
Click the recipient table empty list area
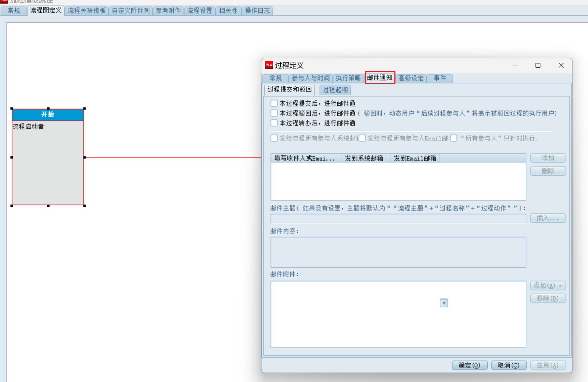(x=398, y=181)
